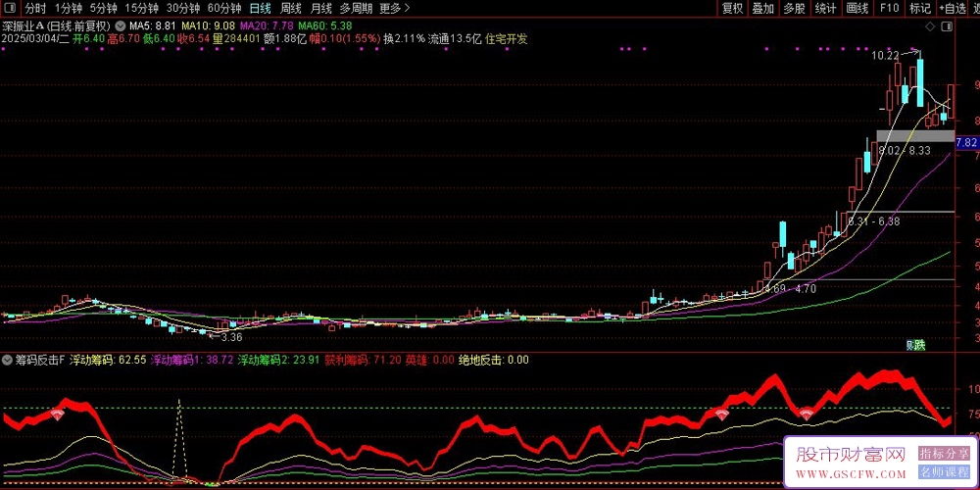Activate the 画线 drawing tool
Viewport: 980px width, 490px height.
click(x=857, y=8)
